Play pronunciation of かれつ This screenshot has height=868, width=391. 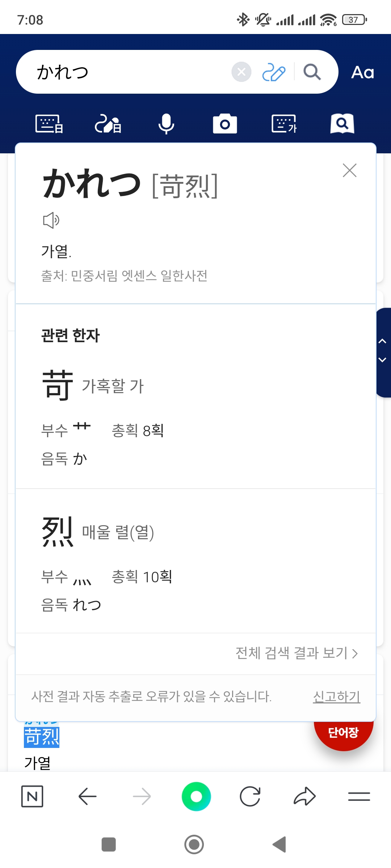tap(51, 220)
